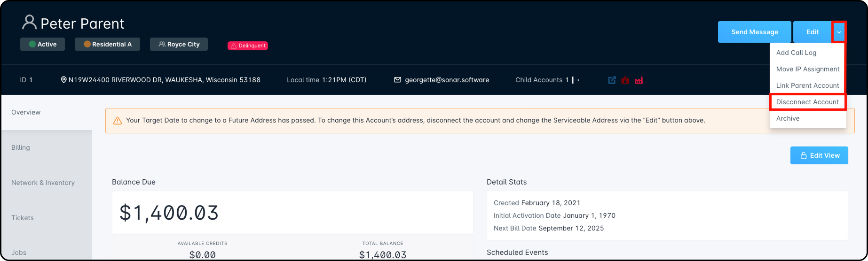Click the location pin icon before the address
868x261 pixels.
[63, 80]
